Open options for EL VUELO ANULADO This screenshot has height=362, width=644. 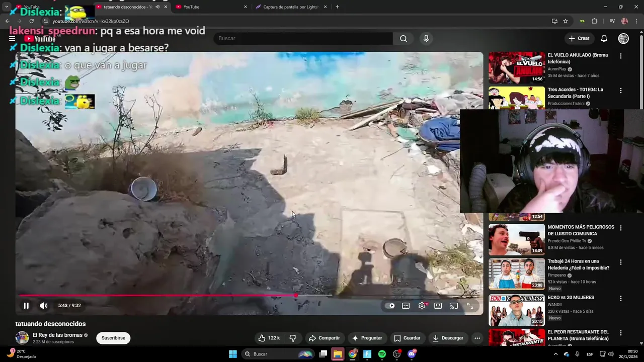621,56
